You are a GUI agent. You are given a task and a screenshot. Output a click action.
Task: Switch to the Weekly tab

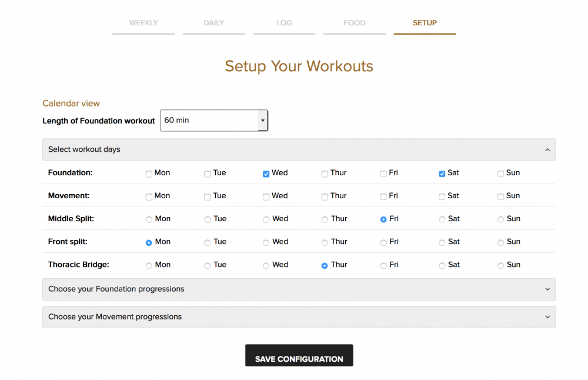(143, 23)
